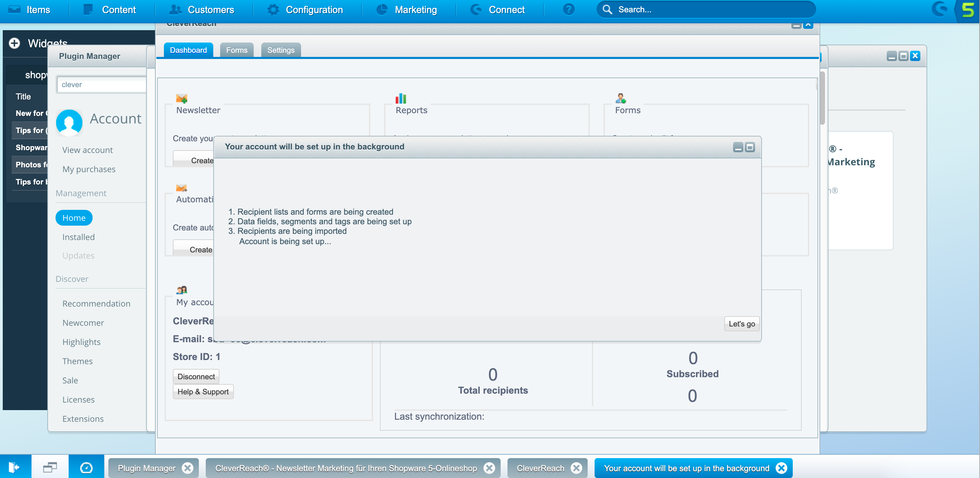980x478 pixels.
Task: Open Licenses in Plugin Manager
Action: pos(79,399)
